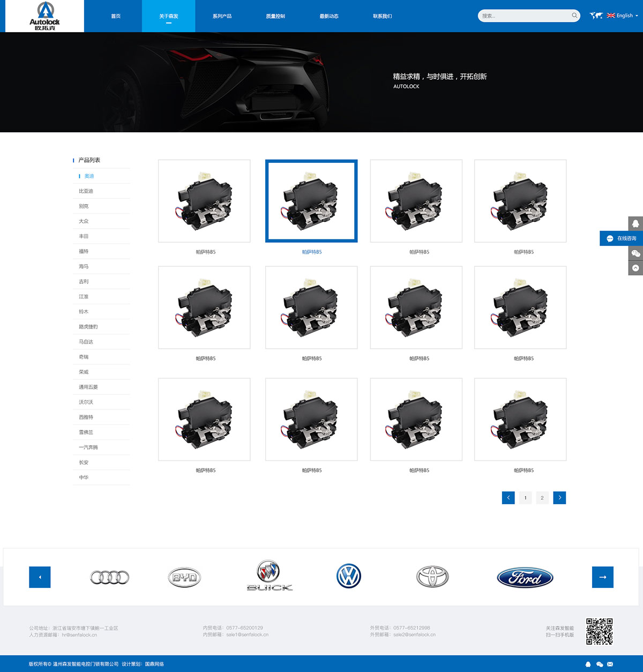Open the 联系我们 navigation menu
This screenshot has width=643, height=672.
(x=382, y=16)
